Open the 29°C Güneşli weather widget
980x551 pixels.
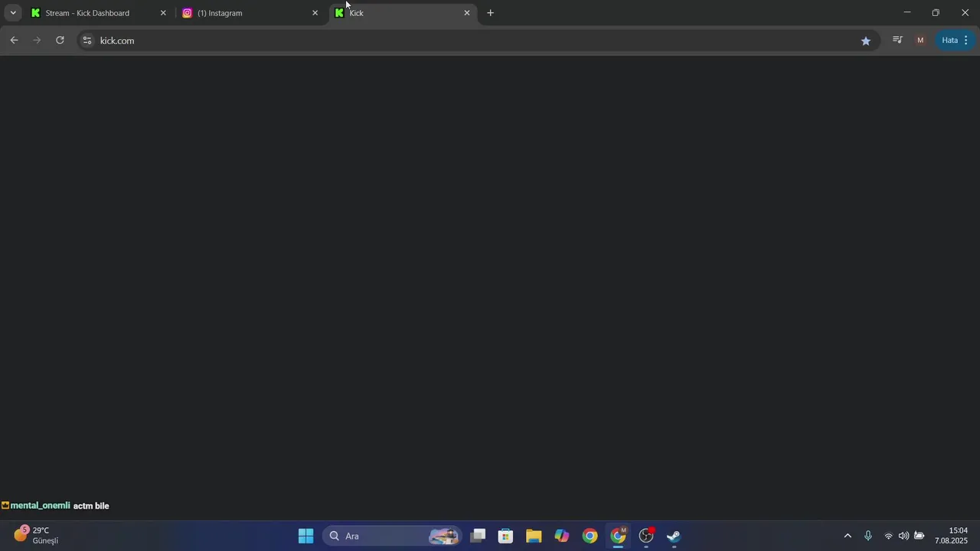(x=37, y=536)
